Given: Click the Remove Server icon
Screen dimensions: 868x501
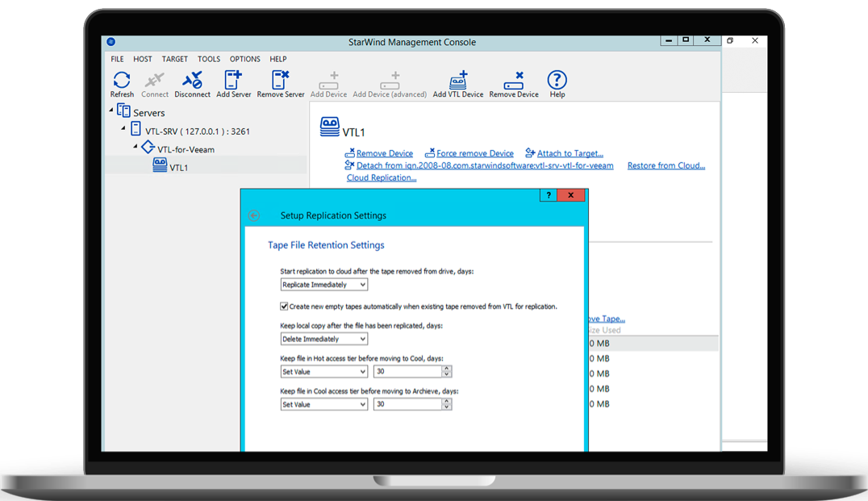Looking at the screenshot, I should tap(280, 80).
